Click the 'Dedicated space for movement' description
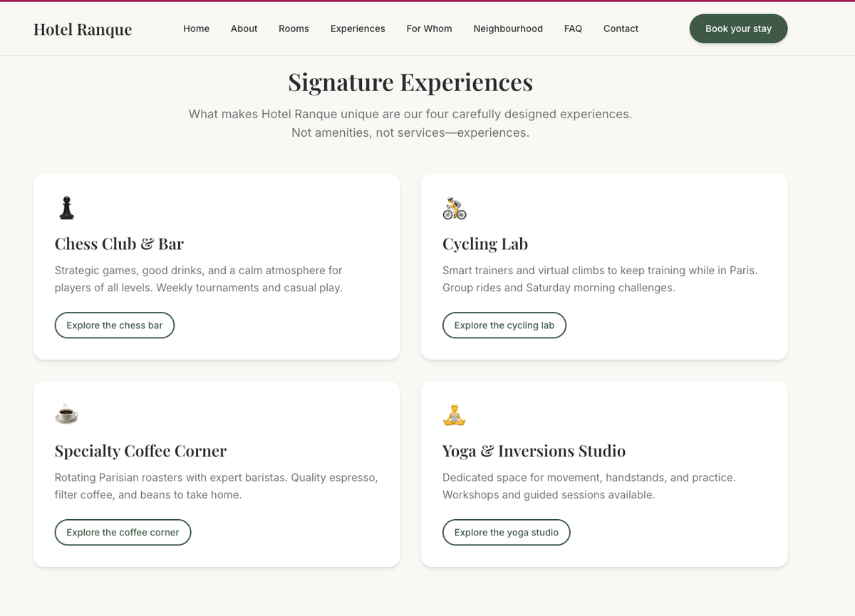 (x=589, y=486)
